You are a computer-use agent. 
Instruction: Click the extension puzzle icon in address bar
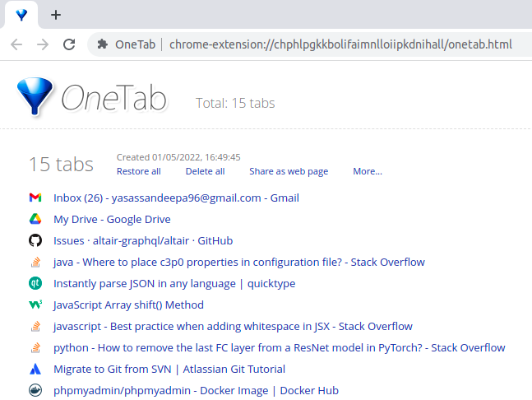[x=103, y=44]
